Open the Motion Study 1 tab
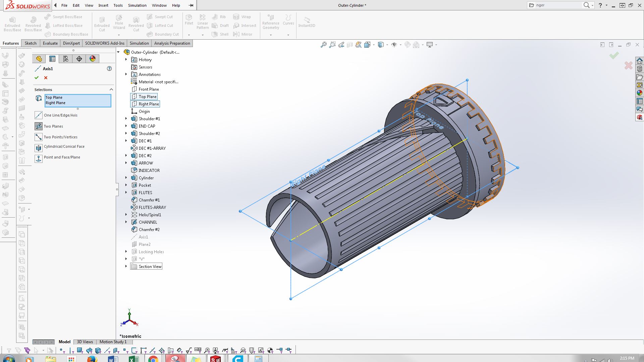The width and height of the screenshot is (644, 362). 113,342
